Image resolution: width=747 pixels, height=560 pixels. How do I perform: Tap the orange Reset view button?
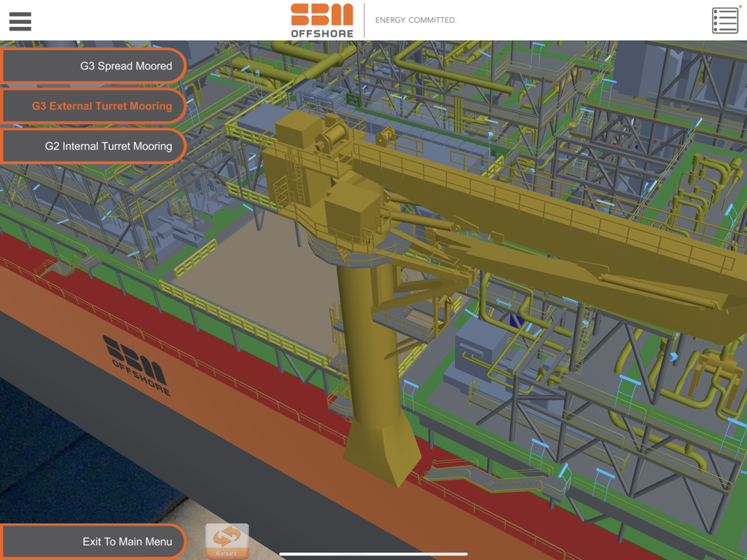(227, 541)
